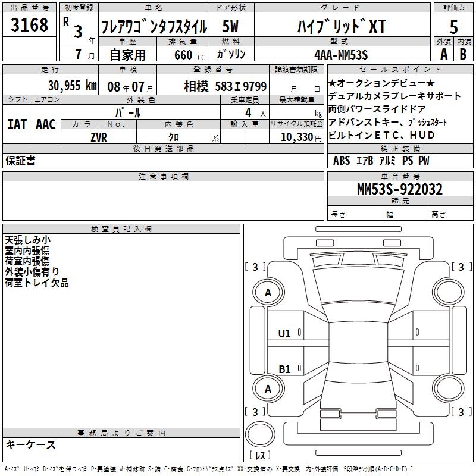Click the upper-right wheel on diagram
476x476 pixels.
pyautogui.click(x=449, y=293)
